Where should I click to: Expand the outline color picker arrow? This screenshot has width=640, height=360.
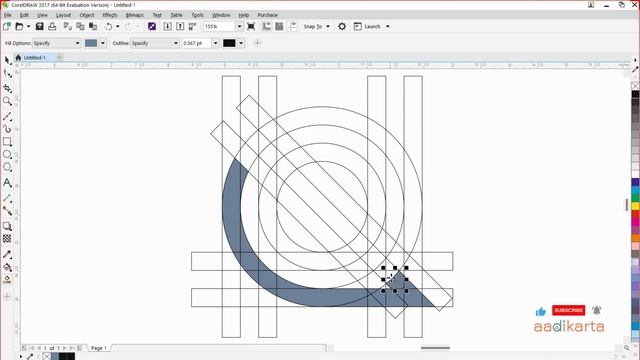[x=241, y=43]
